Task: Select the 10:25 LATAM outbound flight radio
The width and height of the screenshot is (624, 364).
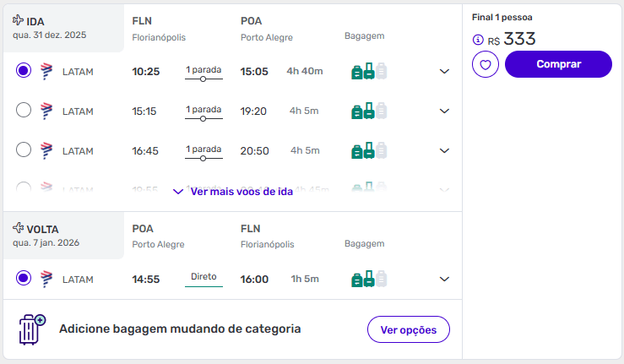Action: click(x=24, y=71)
